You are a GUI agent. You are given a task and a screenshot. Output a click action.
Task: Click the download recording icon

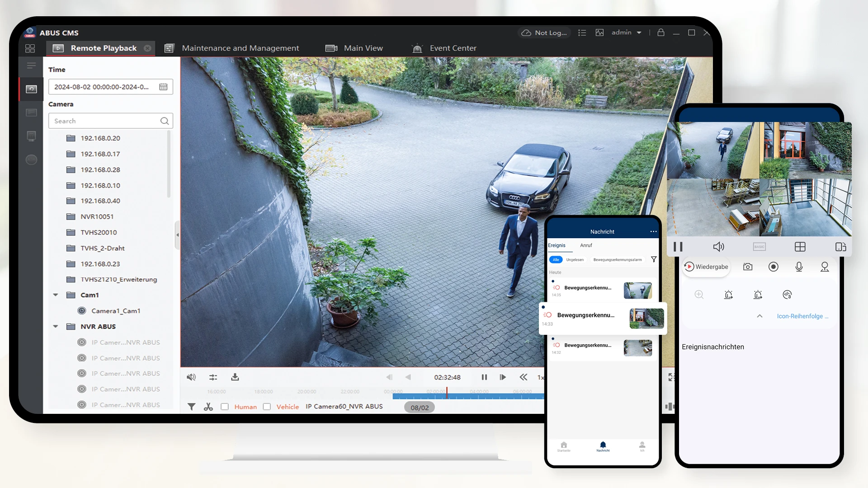[235, 377]
